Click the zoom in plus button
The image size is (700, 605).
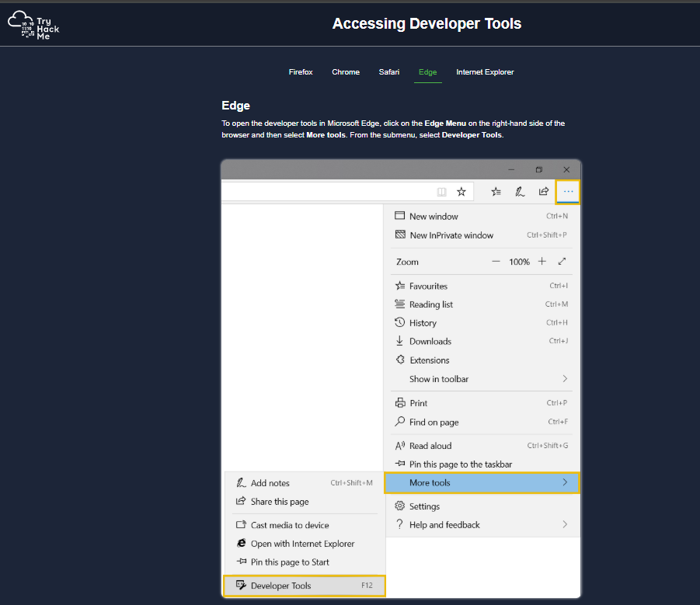point(542,262)
